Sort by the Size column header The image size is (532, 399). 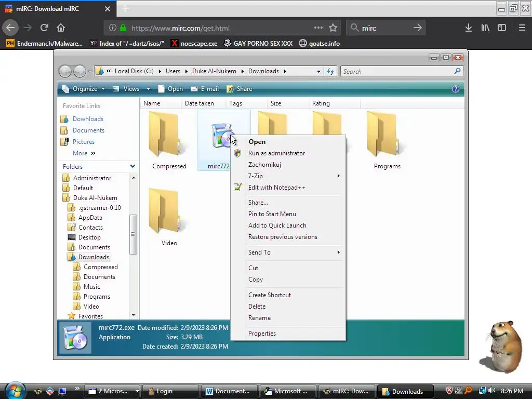tap(288, 103)
